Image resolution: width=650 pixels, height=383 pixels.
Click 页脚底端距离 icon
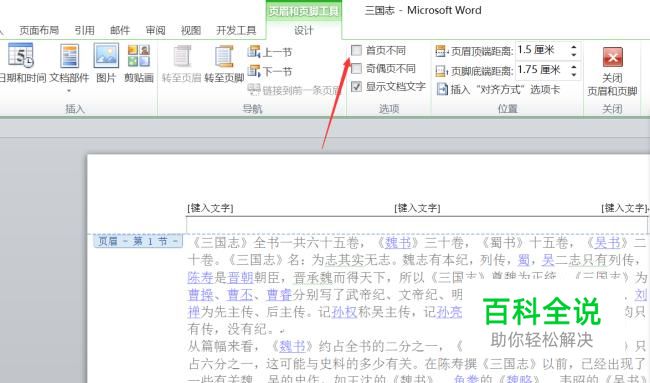click(441, 71)
